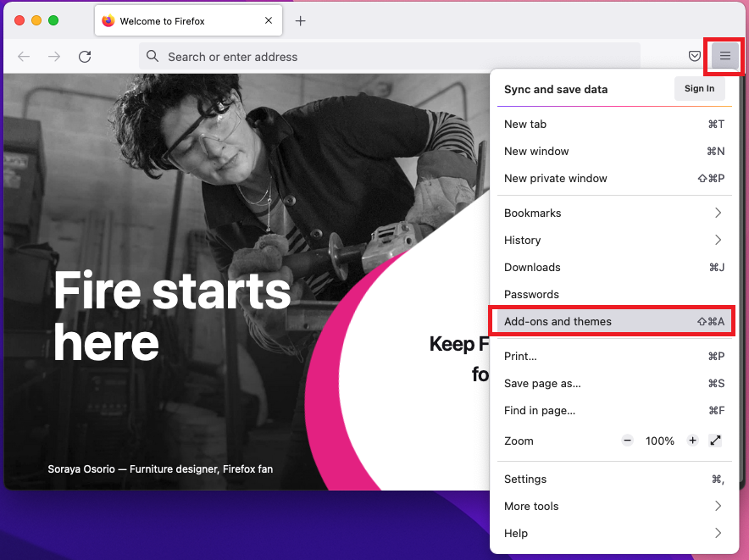Expand the More tools submenu
This screenshot has width=749, height=560.
[614, 506]
